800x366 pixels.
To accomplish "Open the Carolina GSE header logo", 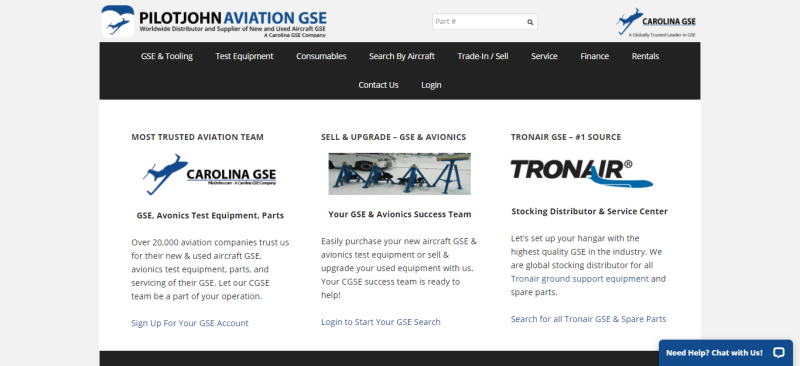I will (x=656, y=22).
